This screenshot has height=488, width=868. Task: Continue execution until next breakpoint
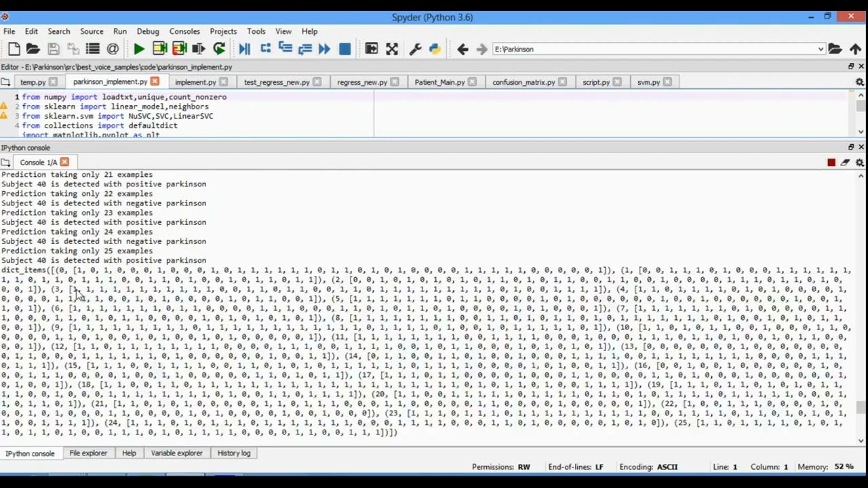[325, 49]
